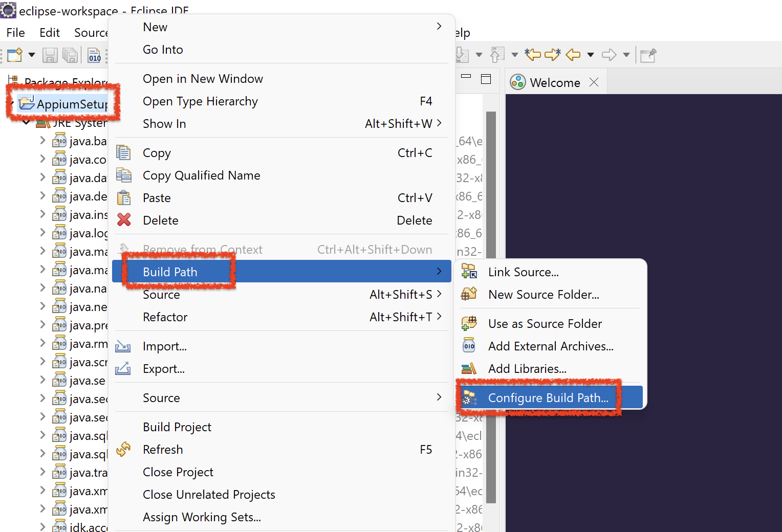782x532 pixels.
Task: Maximize the Package Explorer view
Action: [x=486, y=79]
